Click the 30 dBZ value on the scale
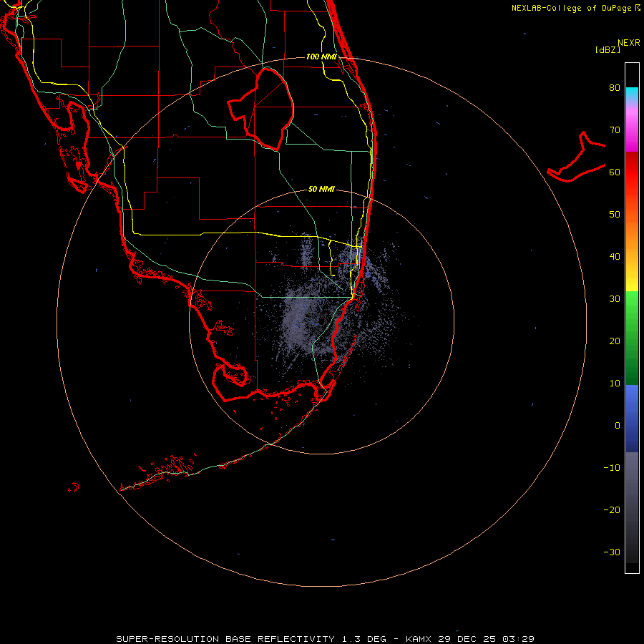Viewport: 644px width, 644px height. pos(615,299)
